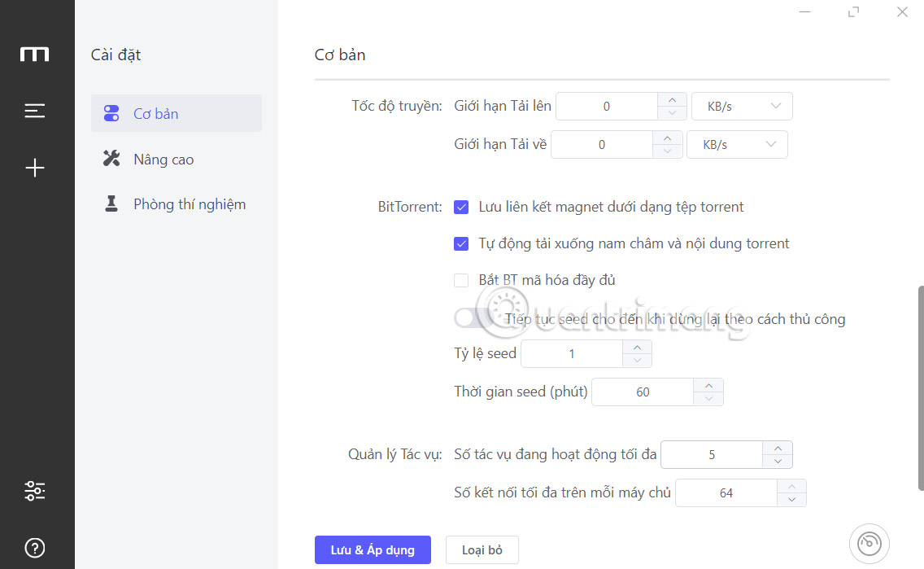Switch to the Nâng cao settings section
Screen dimensions: 924x569
coord(163,159)
